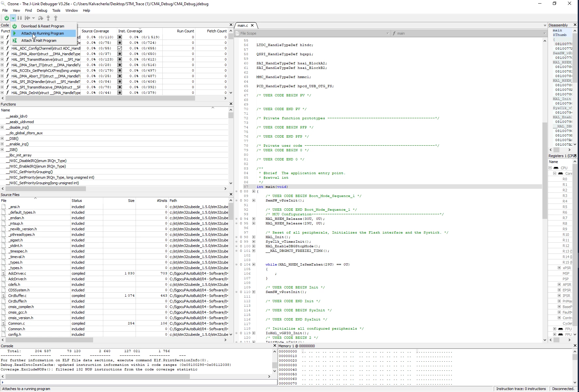Select Attach & Halt Program
579x392 pixels.
(44, 41)
